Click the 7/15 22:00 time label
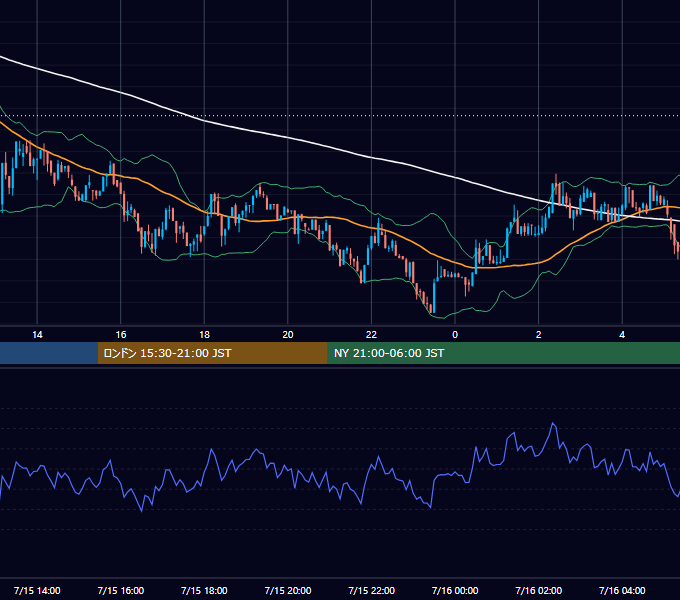Image resolution: width=680 pixels, height=600 pixels. point(372,590)
